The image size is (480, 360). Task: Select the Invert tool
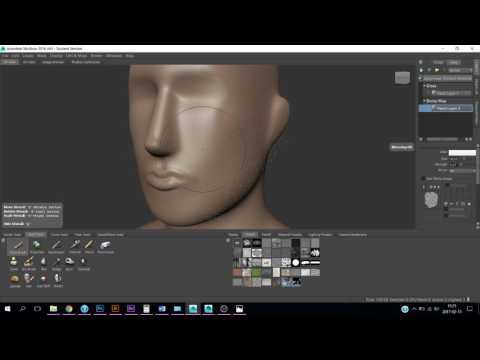pos(58,280)
